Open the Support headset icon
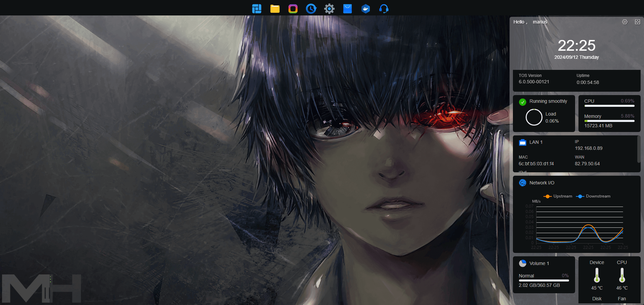644x305 pixels. point(384,9)
